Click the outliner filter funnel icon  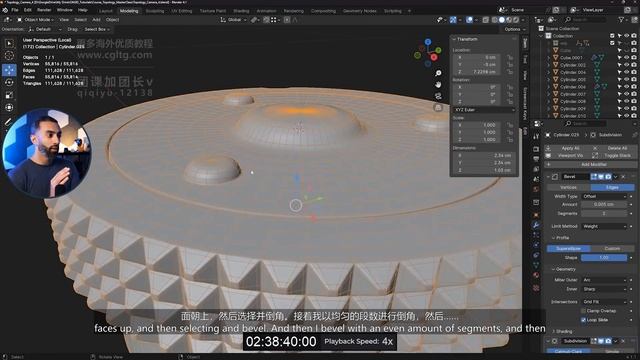point(622,20)
